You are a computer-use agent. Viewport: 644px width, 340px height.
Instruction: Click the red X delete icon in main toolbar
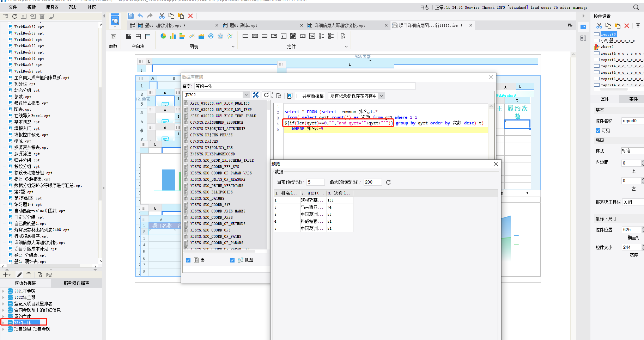(x=190, y=16)
